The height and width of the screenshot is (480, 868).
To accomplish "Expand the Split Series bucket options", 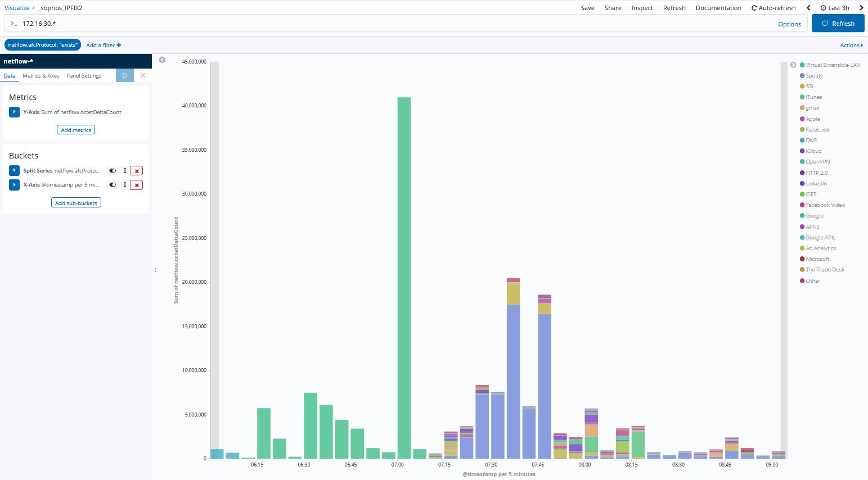I will tap(15, 171).
